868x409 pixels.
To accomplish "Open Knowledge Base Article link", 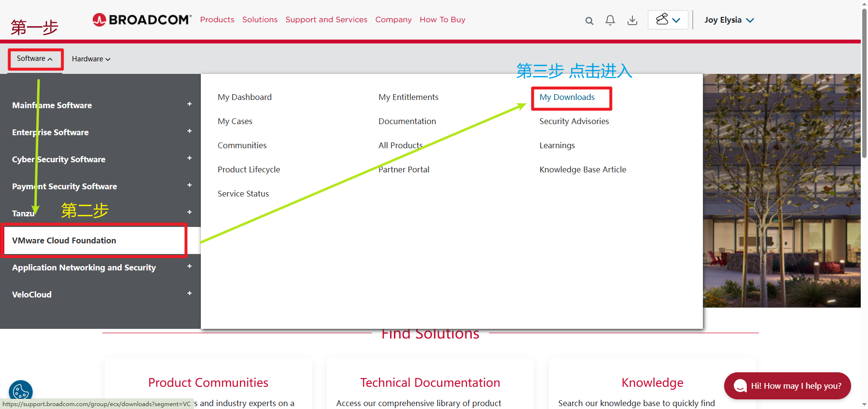I will [x=583, y=169].
